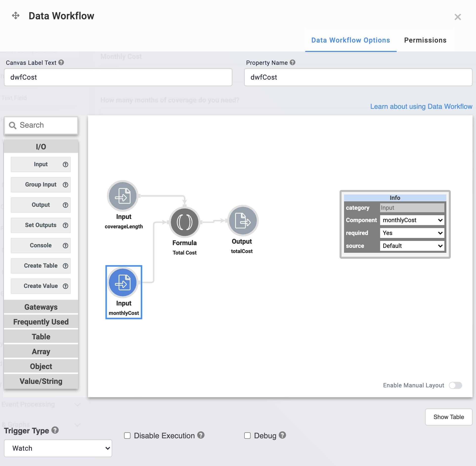Open help for the Output operator
Screen dimensions: 476x466
coord(65,205)
